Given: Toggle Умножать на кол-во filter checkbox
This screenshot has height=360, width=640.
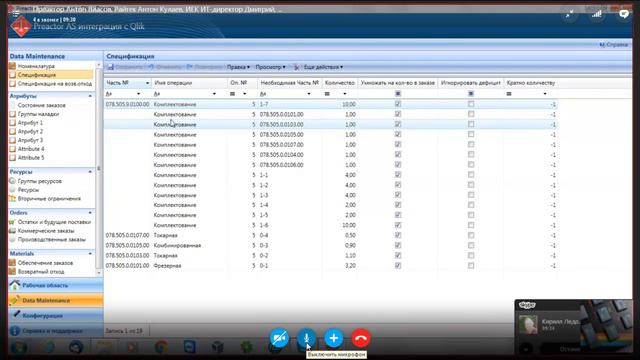Looking at the screenshot, I should [398, 93].
